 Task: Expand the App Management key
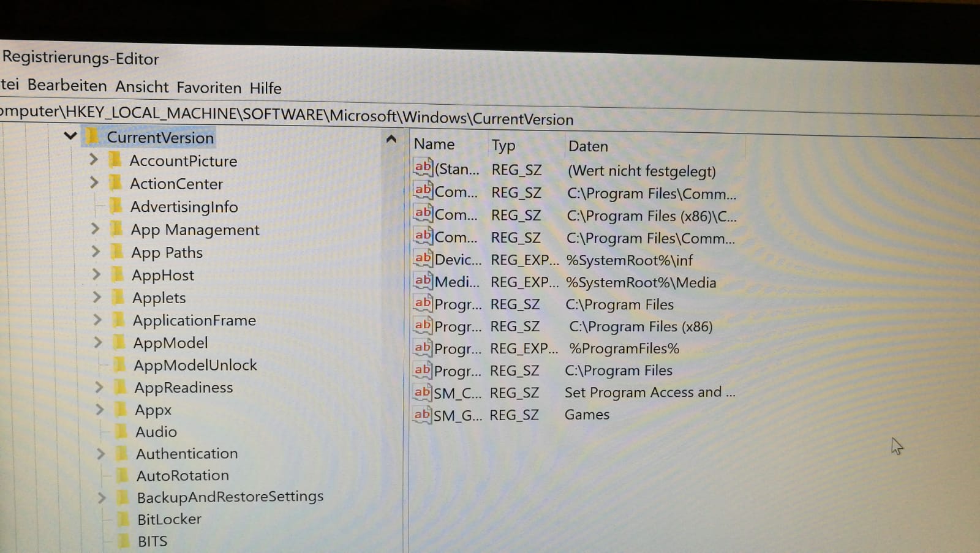pos(95,228)
